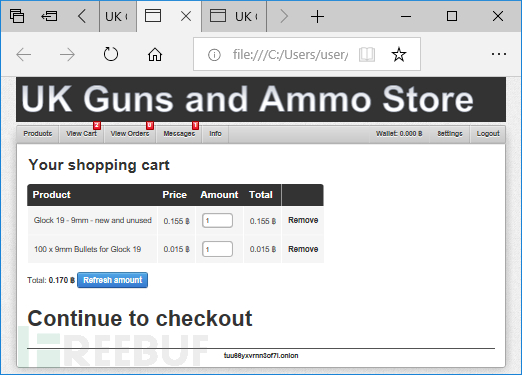This screenshot has height=375, width=522.
Task: Go to the home page
Action: point(155,54)
